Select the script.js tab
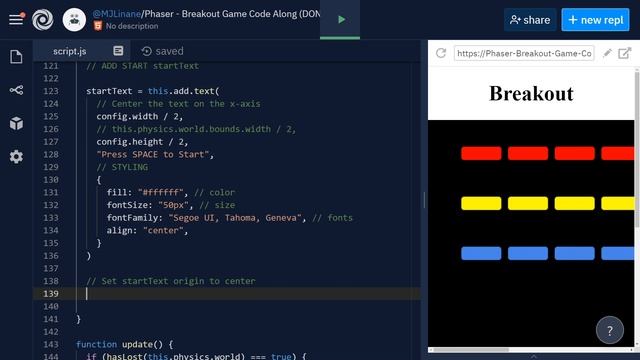 69,51
